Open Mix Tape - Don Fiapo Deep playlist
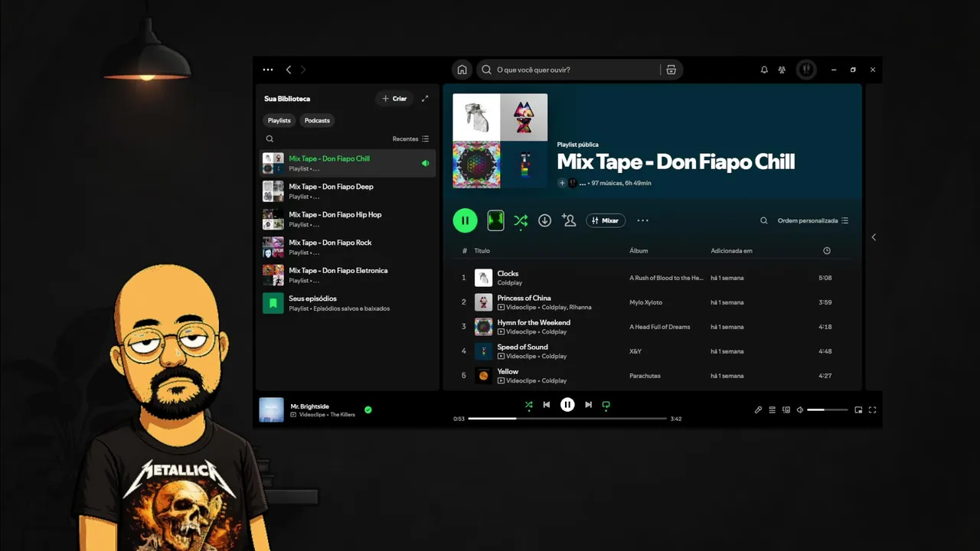Viewport: 980px width, 551px height. (x=348, y=191)
